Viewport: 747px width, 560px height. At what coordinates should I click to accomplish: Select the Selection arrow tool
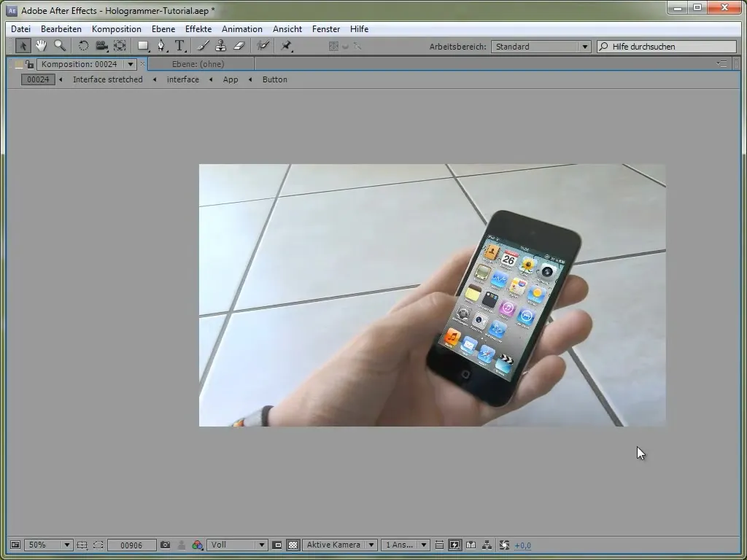click(x=23, y=46)
